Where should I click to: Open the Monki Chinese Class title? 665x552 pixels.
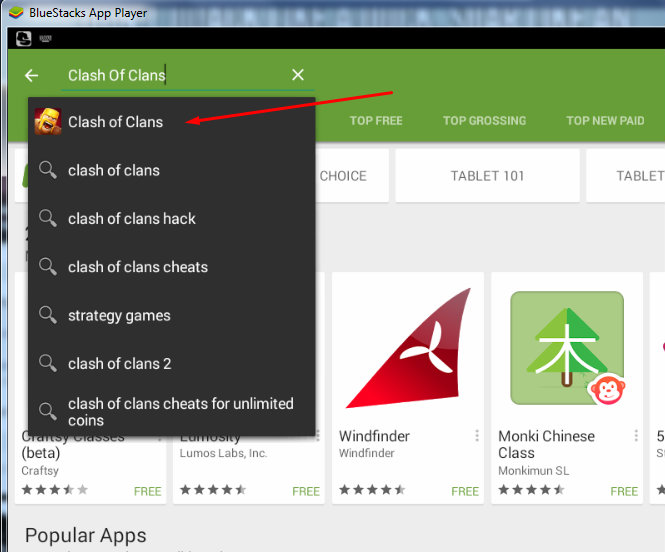coord(546,444)
